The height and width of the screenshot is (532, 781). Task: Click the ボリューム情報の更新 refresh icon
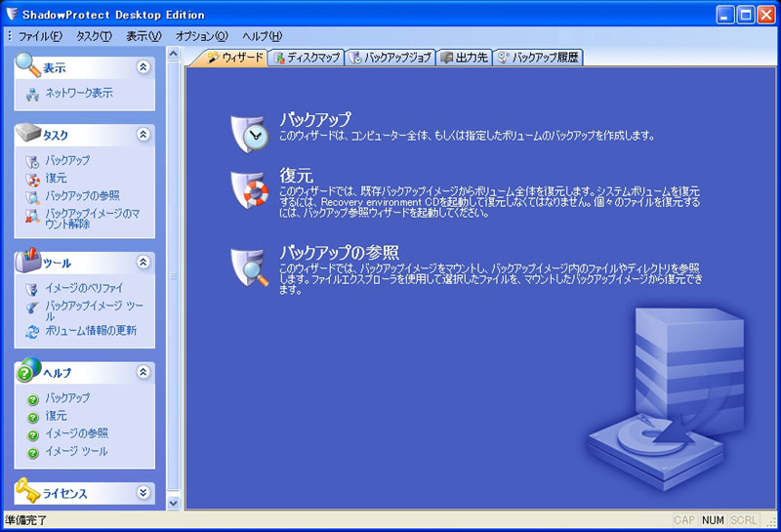(32, 332)
